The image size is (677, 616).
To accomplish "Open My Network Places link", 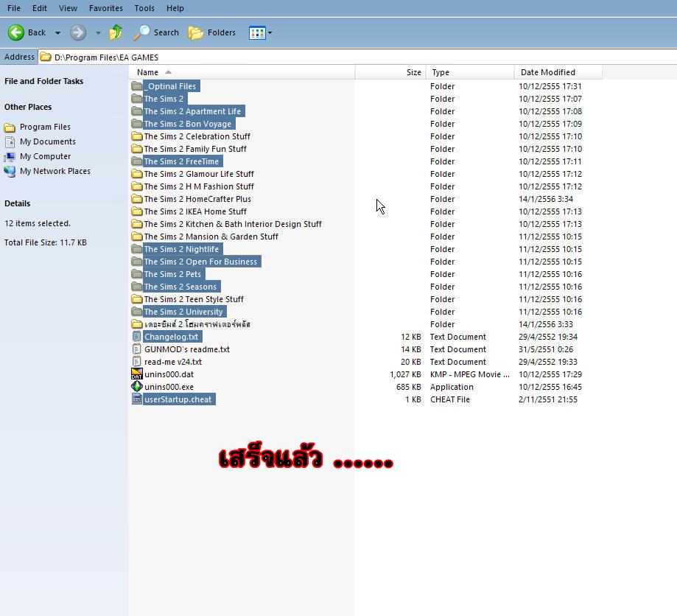I will click(x=55, y=171).
